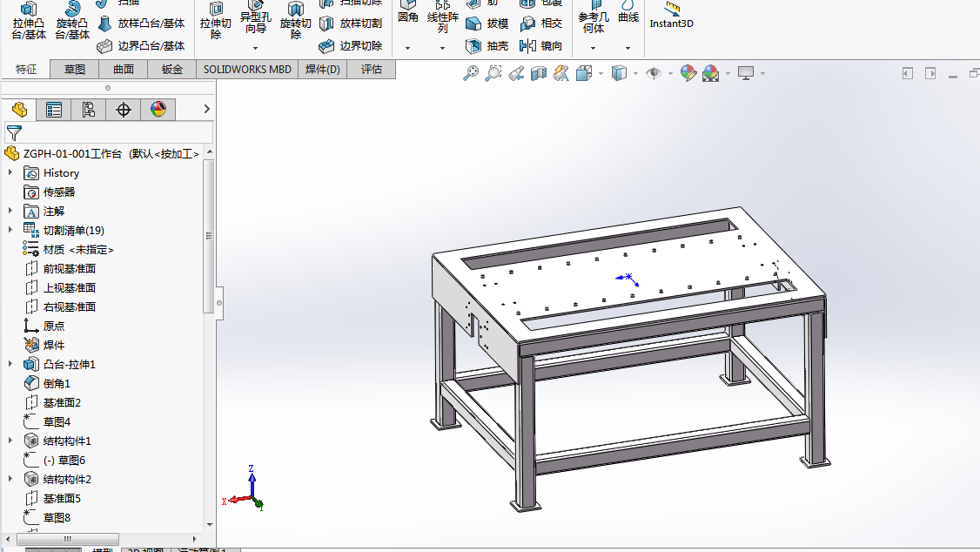Image resolution: width=980 pixels, height=552 pixels.
Task: Switch to the 钣金 (Sheet Metal) ribbon tab
Action: click(171, 70)
